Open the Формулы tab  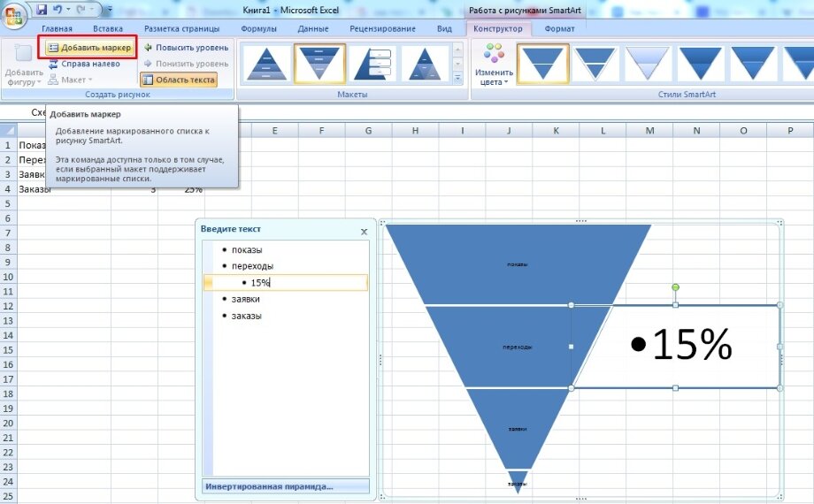259,28
